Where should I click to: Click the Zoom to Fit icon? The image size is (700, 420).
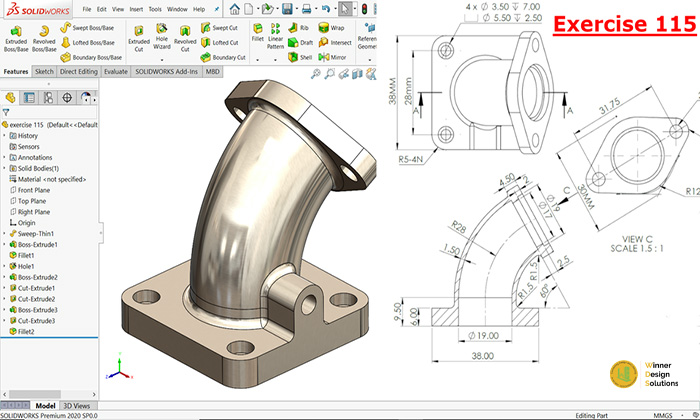(316, 74)
